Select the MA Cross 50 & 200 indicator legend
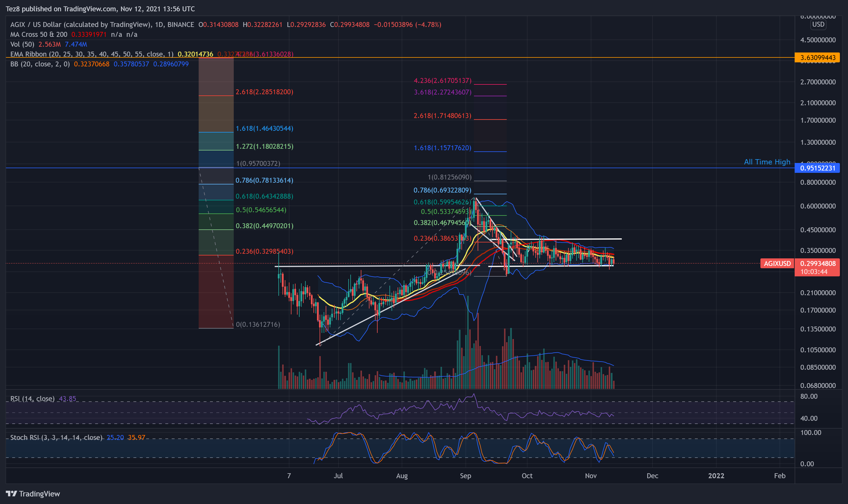 pos(39,34)
